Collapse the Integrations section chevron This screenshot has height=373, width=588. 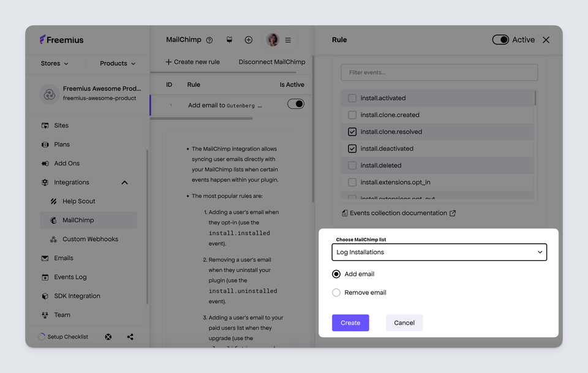(124, 183)
